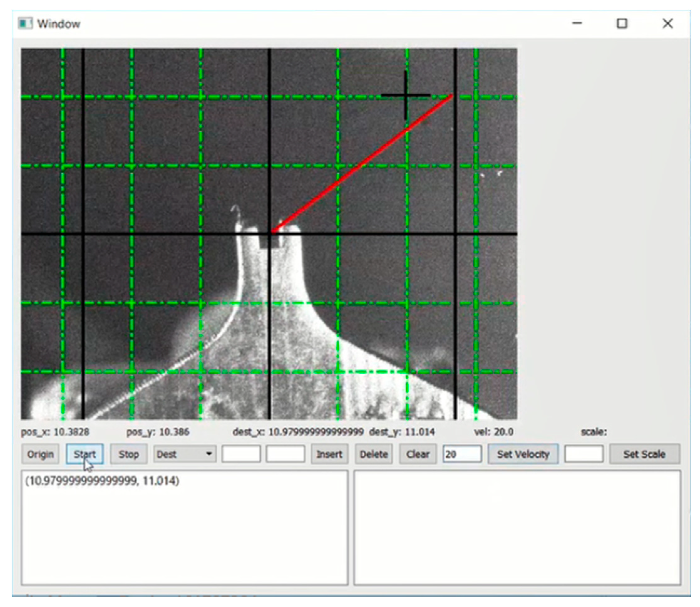
Task: Click the empty right list panel
Action: click(517, 527)
